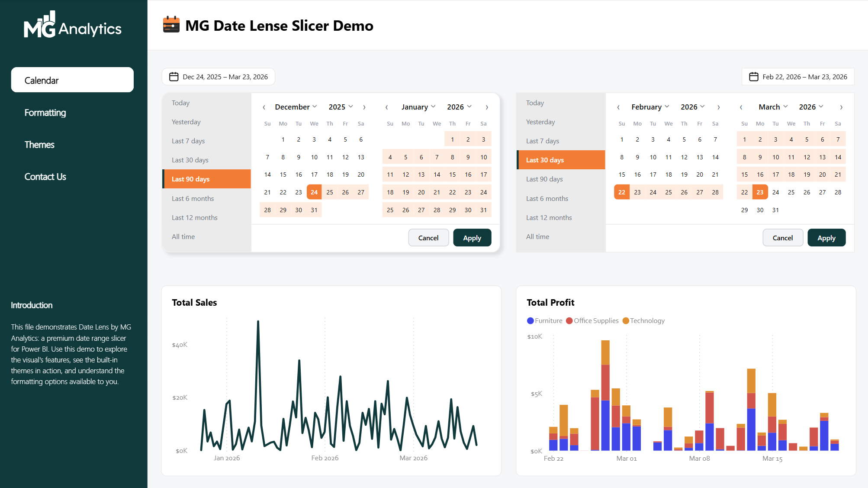Open the Formatting page in sidebar
The width and height of the screenshot is (868, 488).
pyautogui.click(x=45, y=113)
